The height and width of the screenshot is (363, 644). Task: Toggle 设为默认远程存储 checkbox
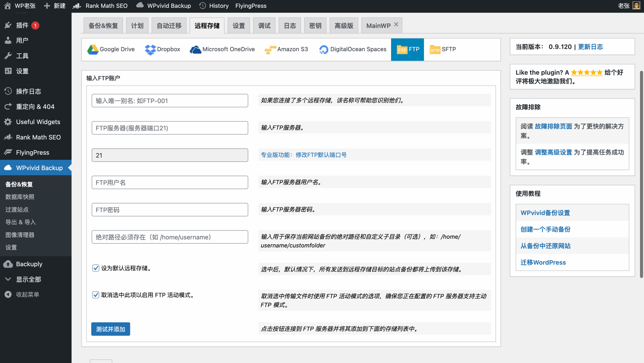click(x=96, y=268)
